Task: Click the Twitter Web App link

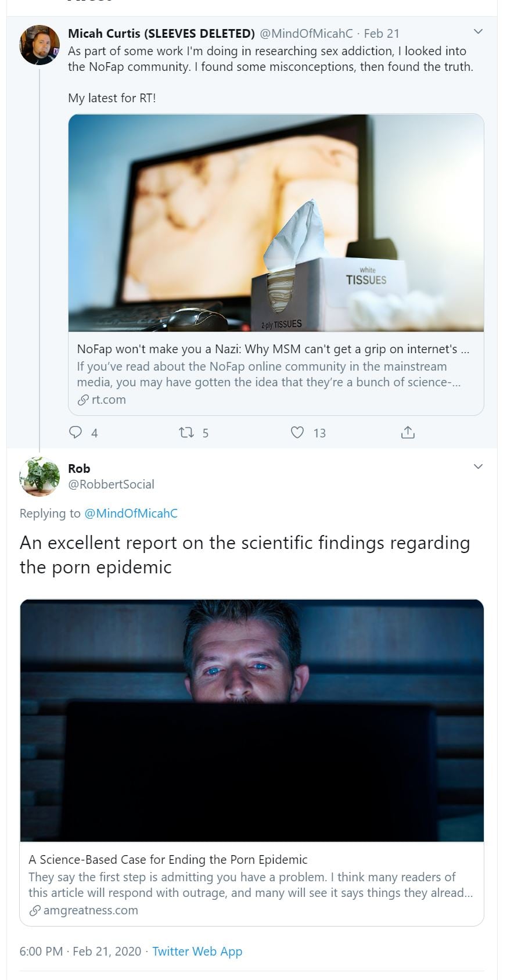Action: [197, 952]
